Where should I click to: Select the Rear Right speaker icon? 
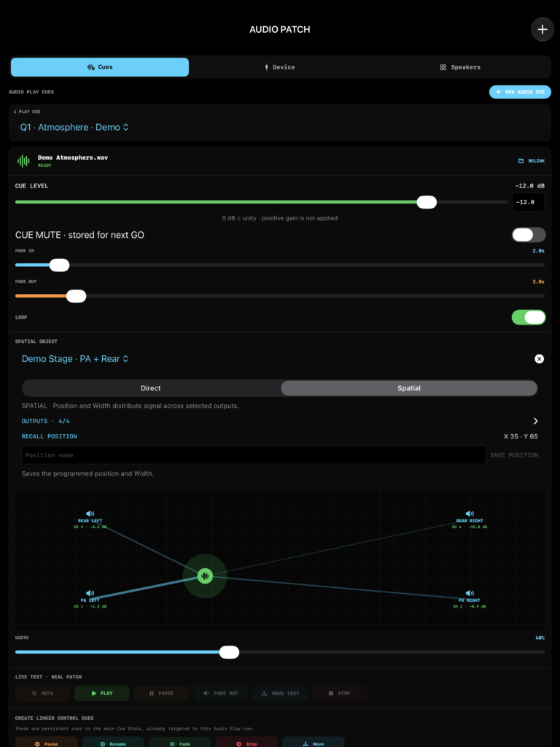click(x=470, y=514)
